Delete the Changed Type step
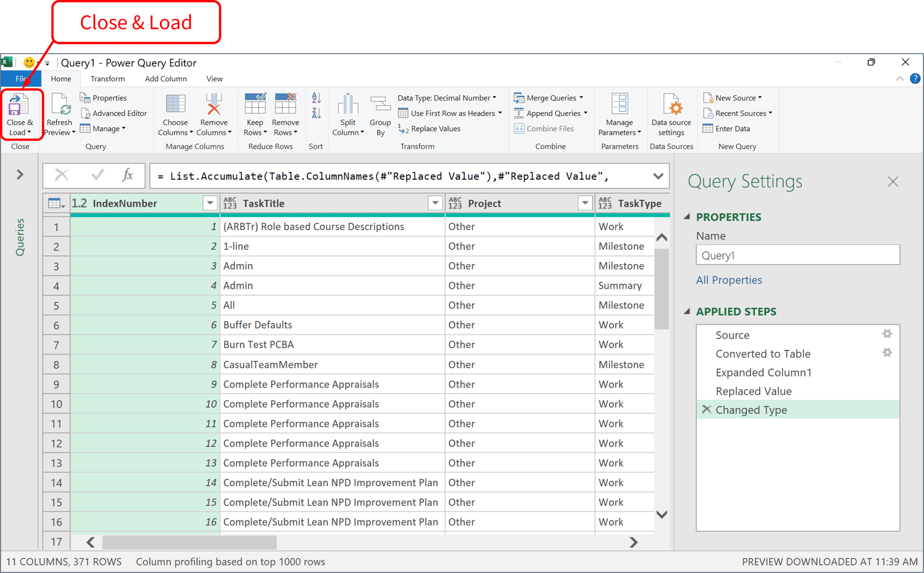The width and height of the screenshot is (924, 573). pyautogui.click(x=707, y=409)
